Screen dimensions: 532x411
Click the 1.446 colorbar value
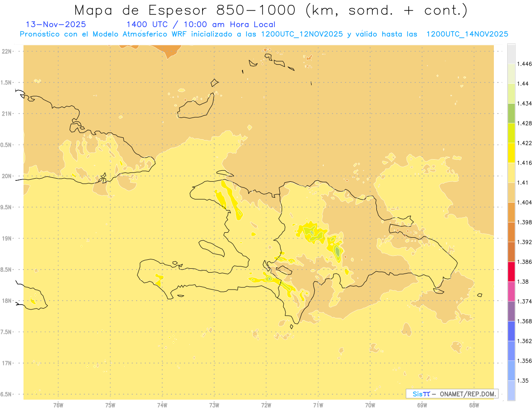[x=525, y=64]
